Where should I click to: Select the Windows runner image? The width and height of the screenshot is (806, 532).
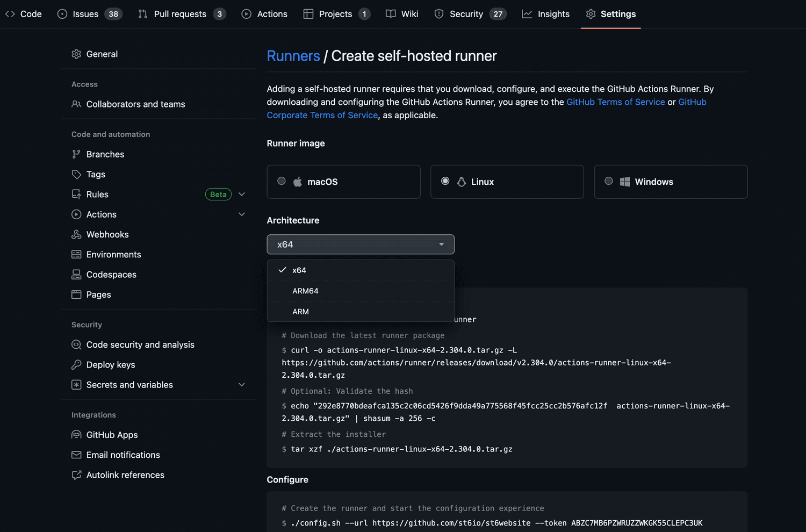coord(609,181)
